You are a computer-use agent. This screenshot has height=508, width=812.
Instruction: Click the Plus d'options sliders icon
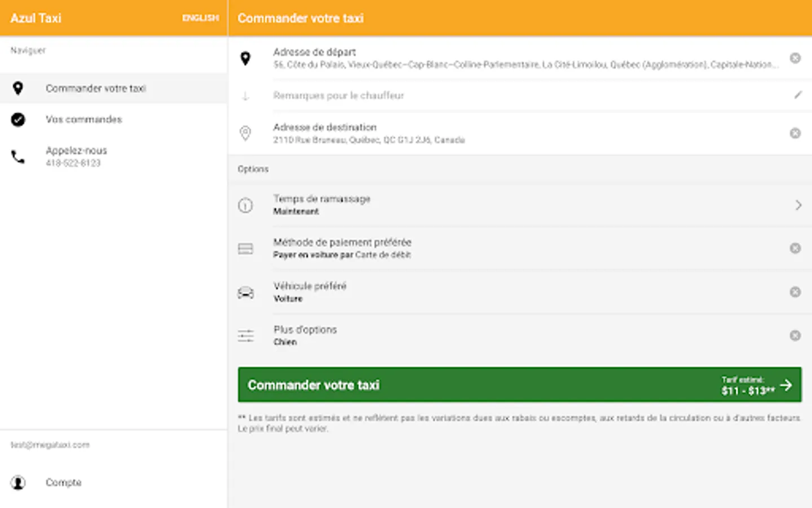click(x=245, y=336)
